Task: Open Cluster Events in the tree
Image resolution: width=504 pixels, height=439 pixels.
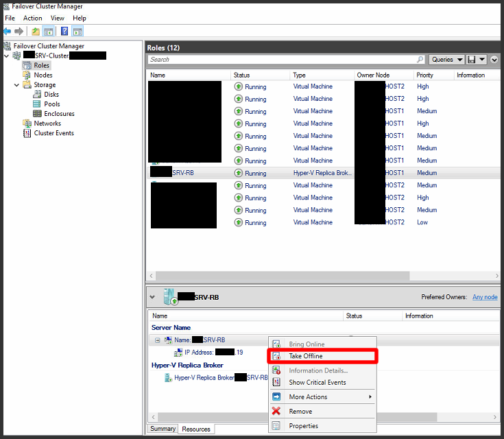Action: pos(53,133)
